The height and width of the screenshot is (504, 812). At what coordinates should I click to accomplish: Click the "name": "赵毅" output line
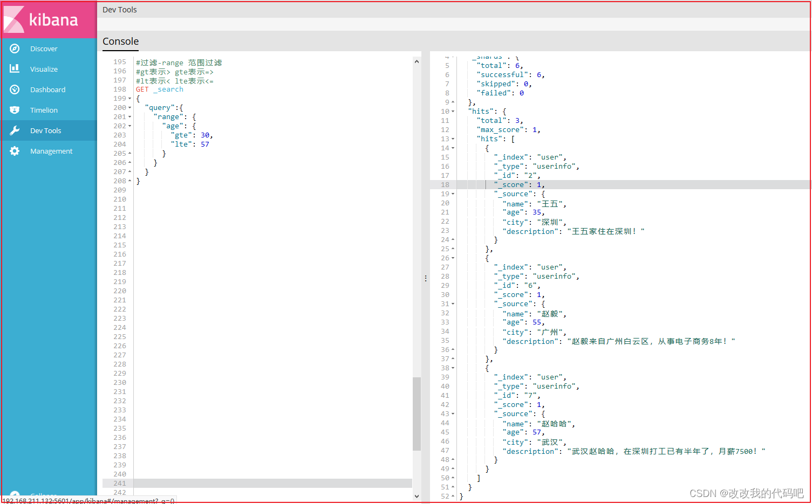(x=534, y=314)
